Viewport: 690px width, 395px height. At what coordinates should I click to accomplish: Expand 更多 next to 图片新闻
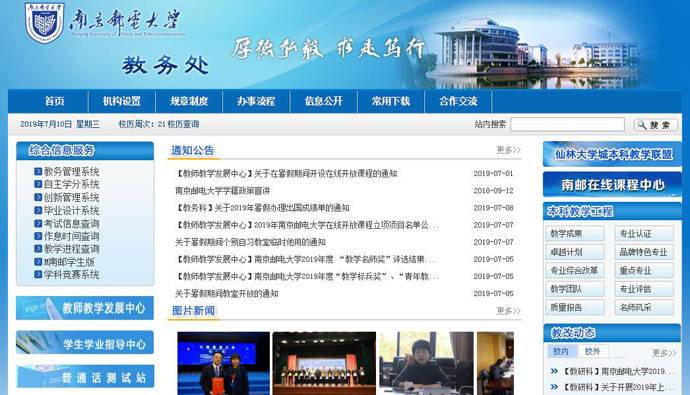click(508, 311)
